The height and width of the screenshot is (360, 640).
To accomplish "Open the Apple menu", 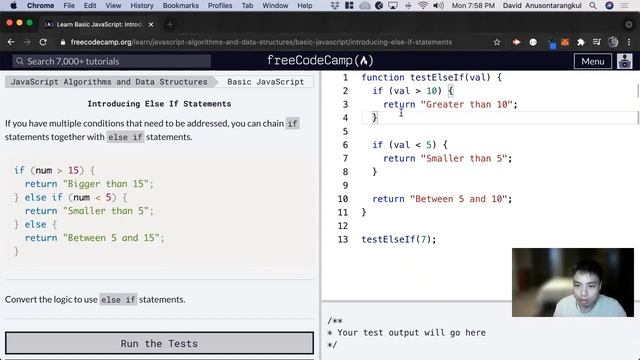I will pyautogui.click(x=13, y=5).
